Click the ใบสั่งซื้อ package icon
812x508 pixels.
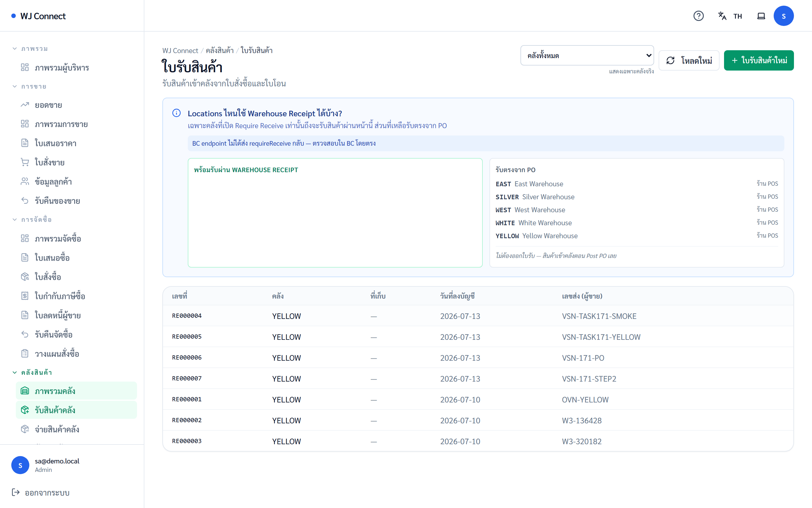click(25, 277)
